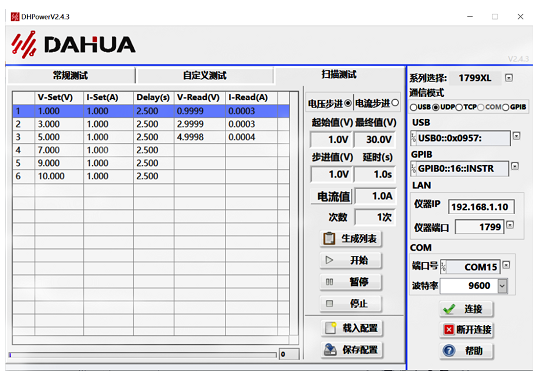
Task: Switch to the 自定义测试 tab
Action: tap(205, 75)
